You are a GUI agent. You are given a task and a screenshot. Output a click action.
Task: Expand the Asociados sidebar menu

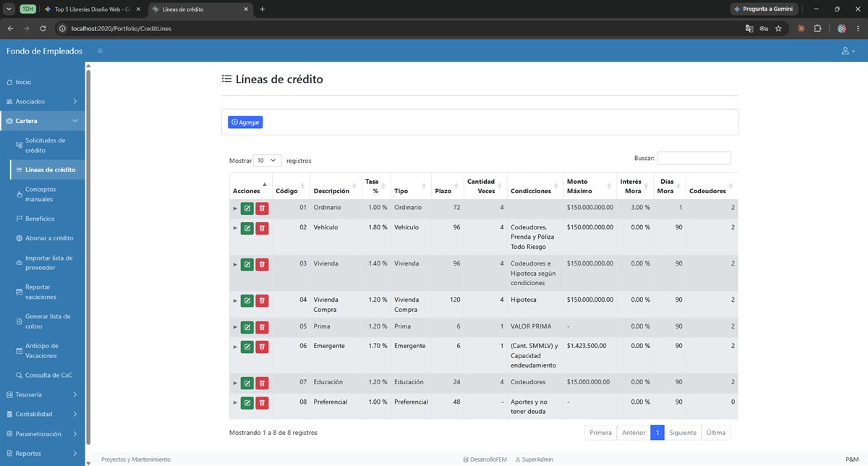coord(42,101)
